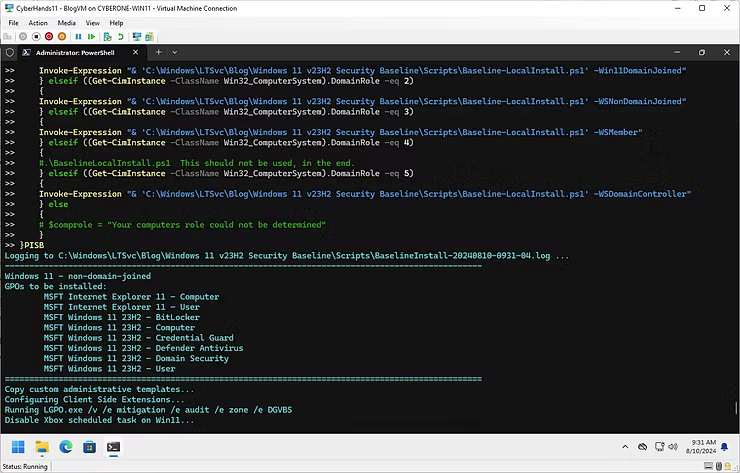Open Microsoft Store from the VM taskbar
Image resolution: width=740 pixels, height=473 pixels.
click(x=89, y=447)
